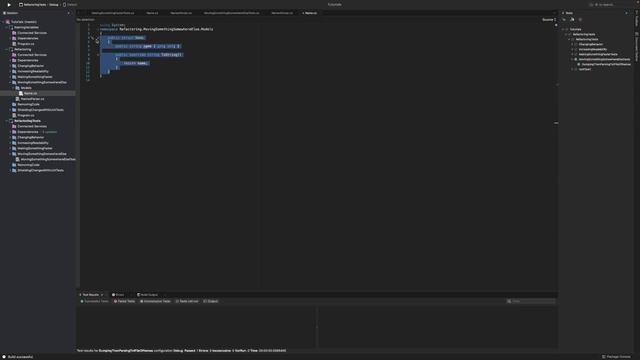Click Run All icon in Unit Tests pad
This screenshot has width=640, height=360.
click(x=564, y=20)
